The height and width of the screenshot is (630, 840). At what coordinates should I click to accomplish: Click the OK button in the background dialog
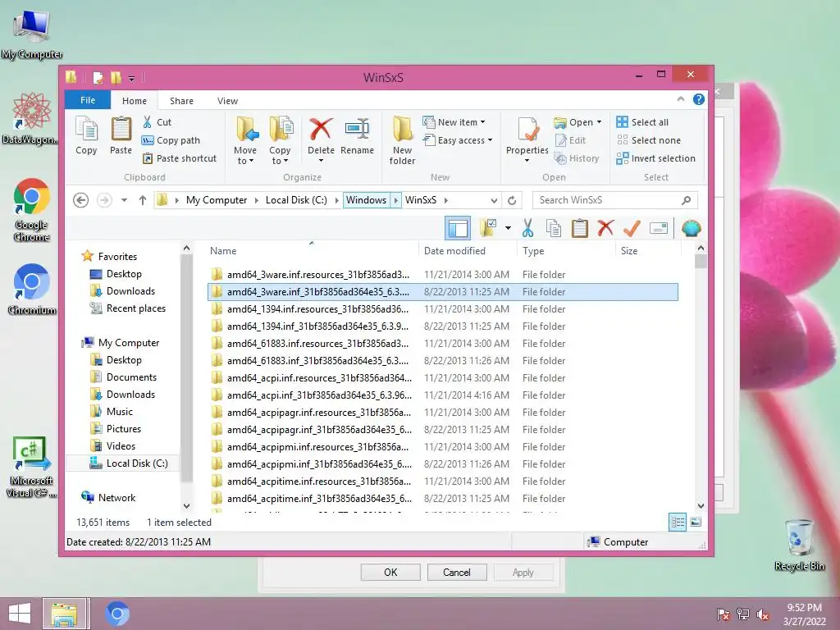pos(390,572)
